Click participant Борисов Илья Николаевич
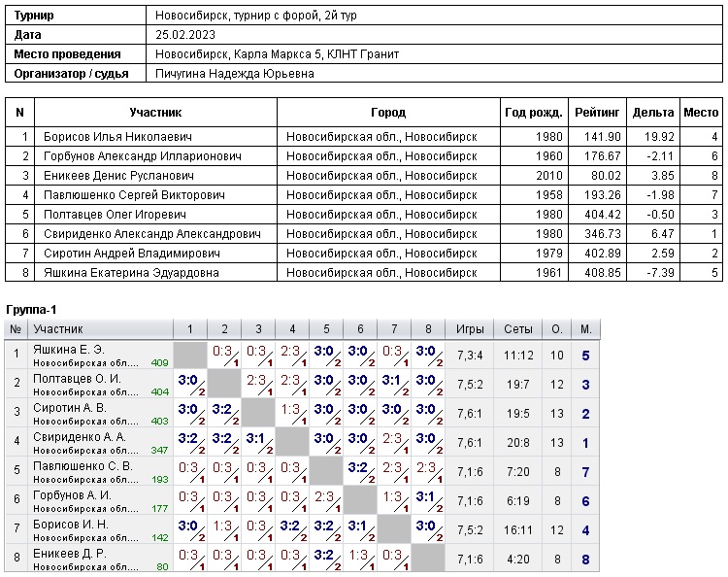This screenshot has width=728, height=577. click(117, 137)
